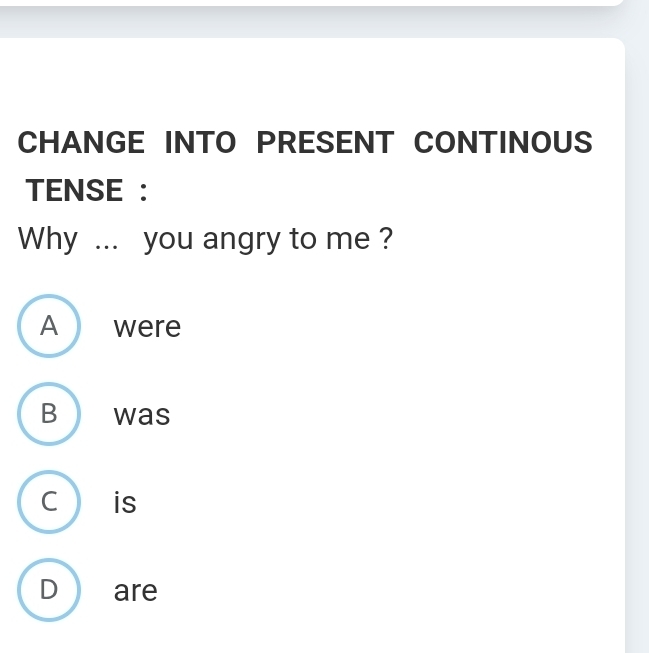This screenshot has width=649, height=653.
Task: Tap the answer text "is"
Action: click(124, 503)
